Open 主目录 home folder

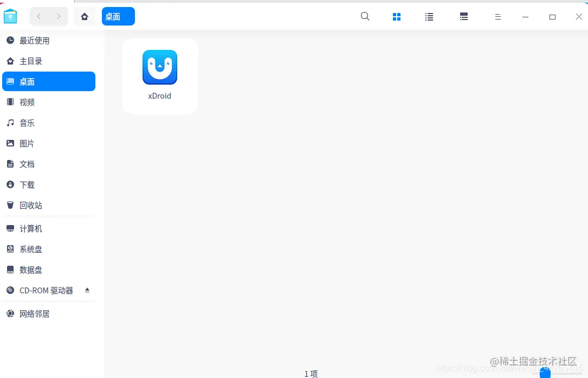click(x=49, y=61)
